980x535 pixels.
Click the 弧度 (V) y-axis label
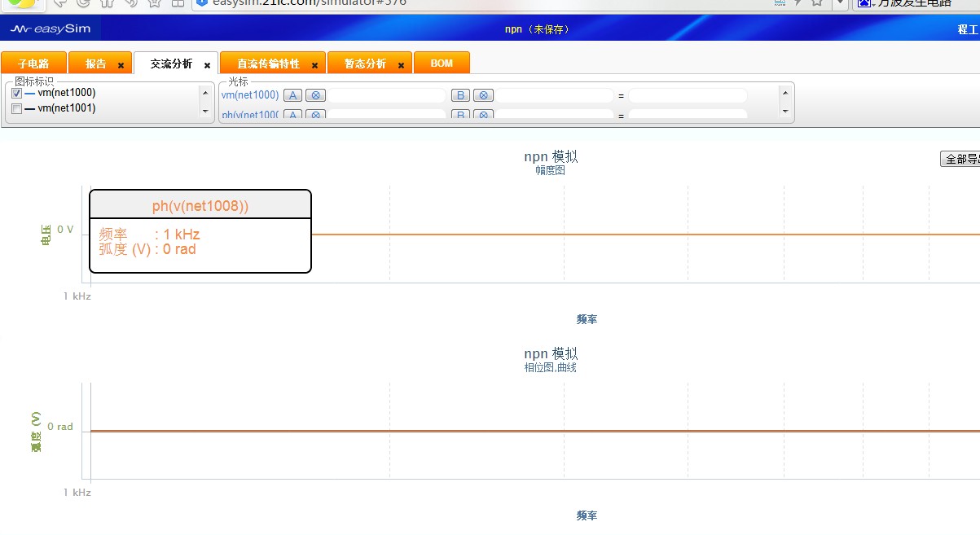pos(37,432)
